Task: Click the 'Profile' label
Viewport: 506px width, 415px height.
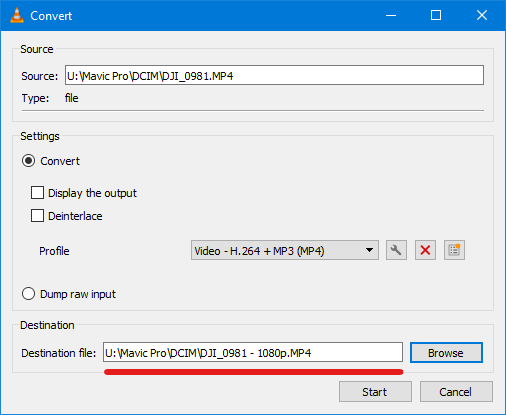Action: tap(54, 251)
